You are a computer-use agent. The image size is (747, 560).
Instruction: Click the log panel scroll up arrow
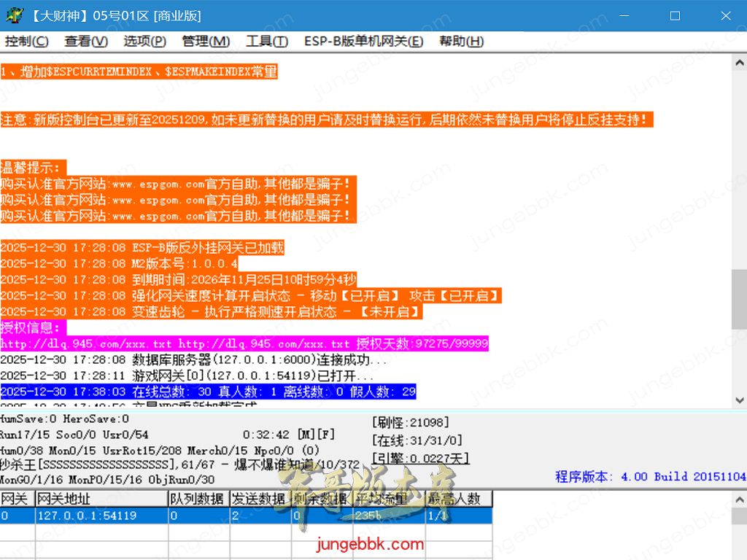click(739, 63)
